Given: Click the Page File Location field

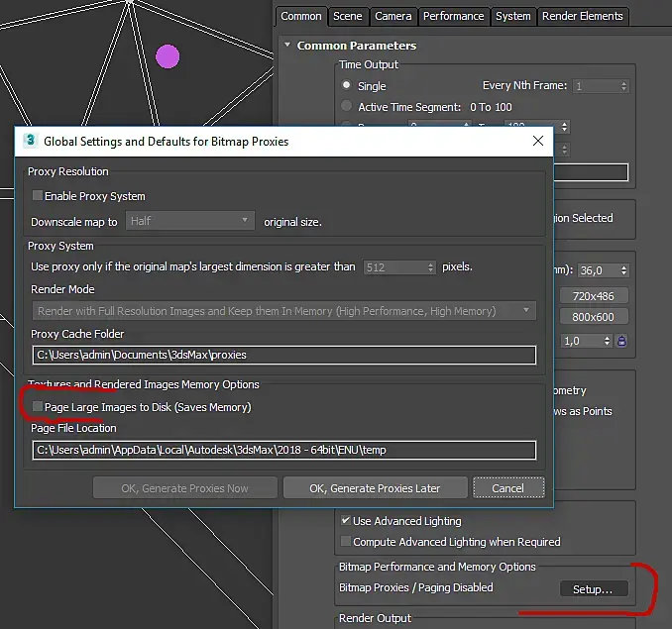Looking at the screenshot, I should 283,450.
